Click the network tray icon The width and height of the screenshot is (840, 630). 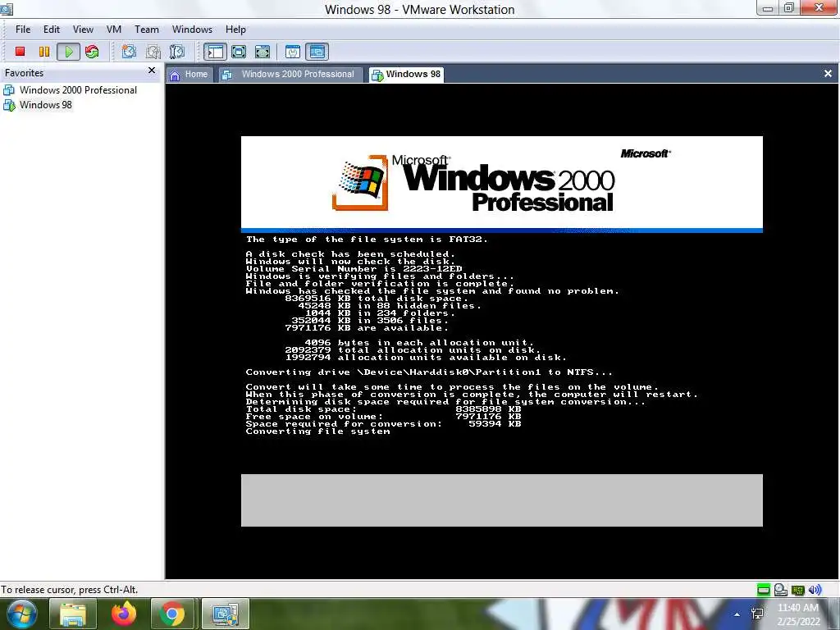tap(757, 614)
